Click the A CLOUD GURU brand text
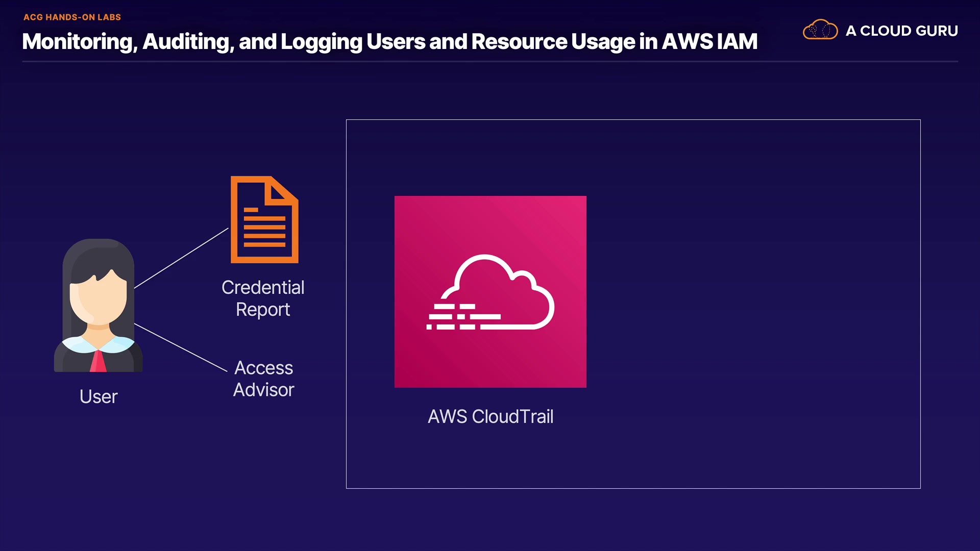Screen dimensions: 980x551 pyautogui.click(x=901, y=31)
